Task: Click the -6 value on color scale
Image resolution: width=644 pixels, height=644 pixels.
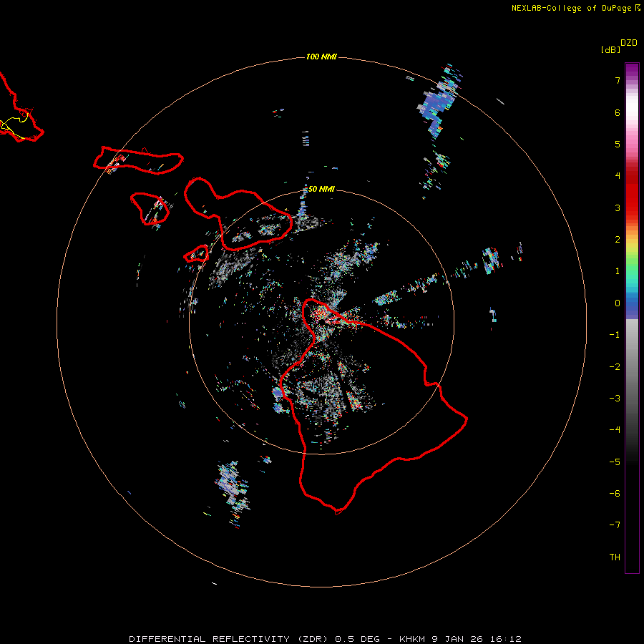Action: tap(615, 494)
